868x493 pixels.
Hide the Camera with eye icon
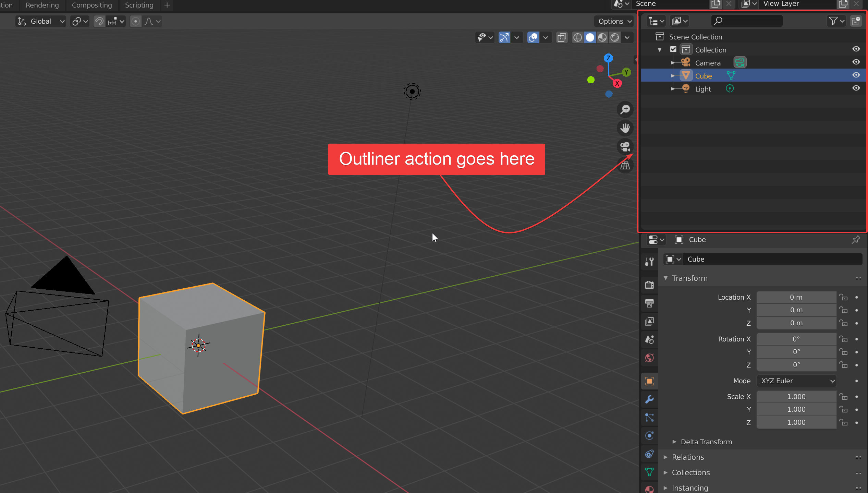click(x=856, y=62)
